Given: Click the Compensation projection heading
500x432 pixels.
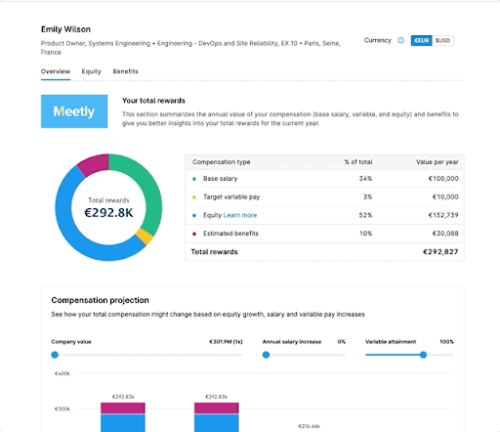Looking at the screenshot, I should point(100,300).
